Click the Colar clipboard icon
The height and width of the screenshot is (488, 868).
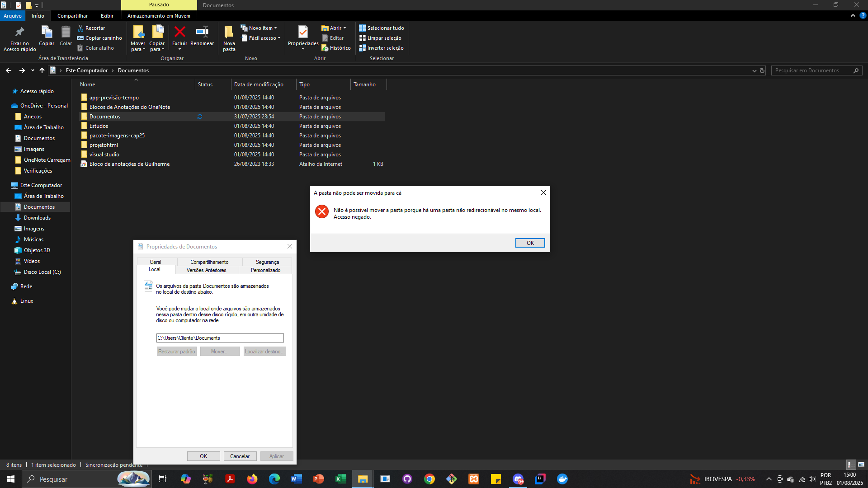point(66,32)
